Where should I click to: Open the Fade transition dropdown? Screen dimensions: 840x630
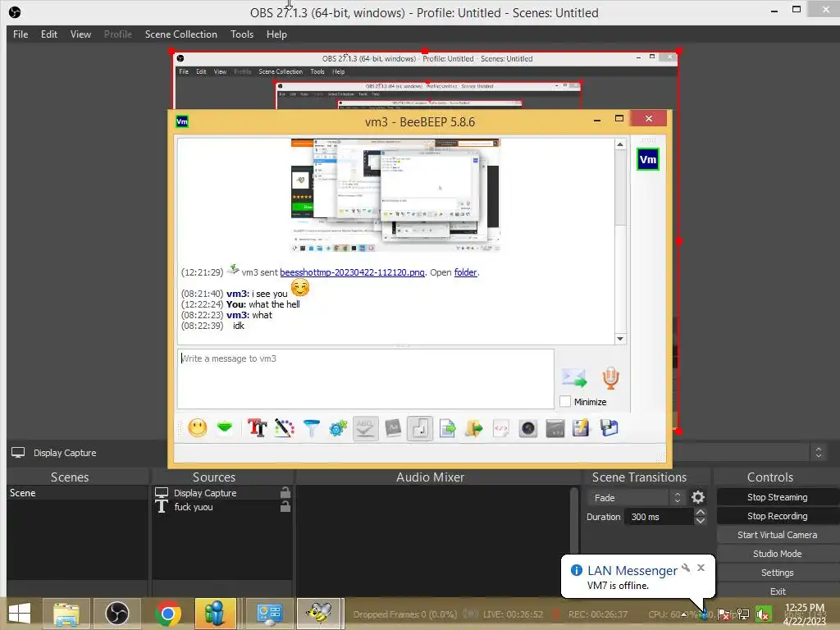point(636,498)
